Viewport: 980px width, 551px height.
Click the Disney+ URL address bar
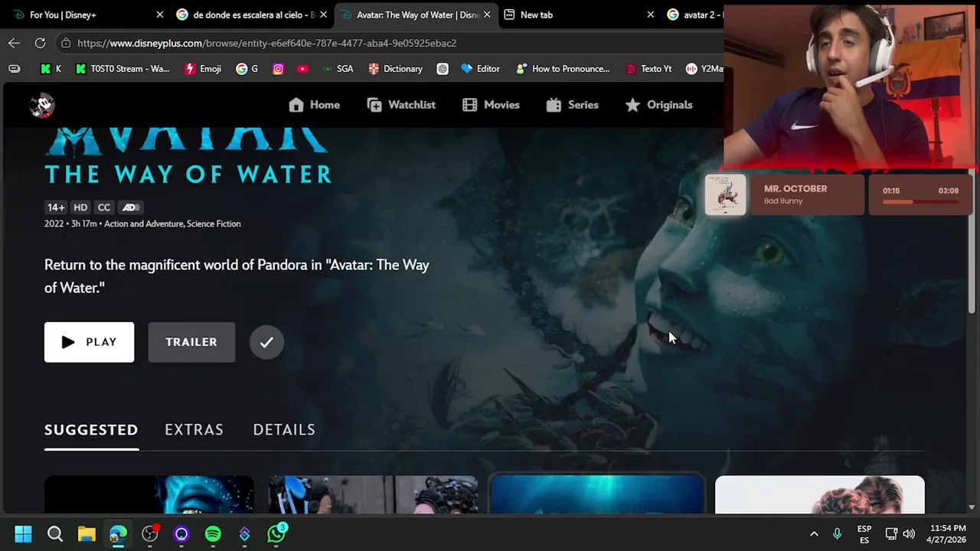point(390,43)
